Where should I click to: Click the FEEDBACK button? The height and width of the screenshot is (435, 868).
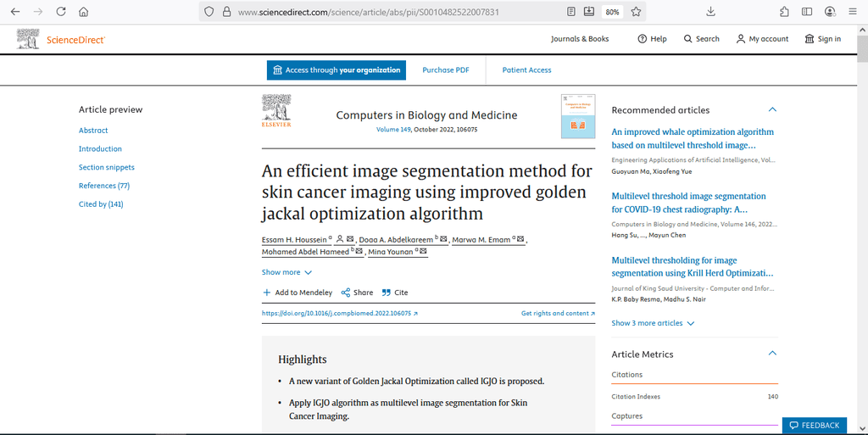[x=815, y=425]
